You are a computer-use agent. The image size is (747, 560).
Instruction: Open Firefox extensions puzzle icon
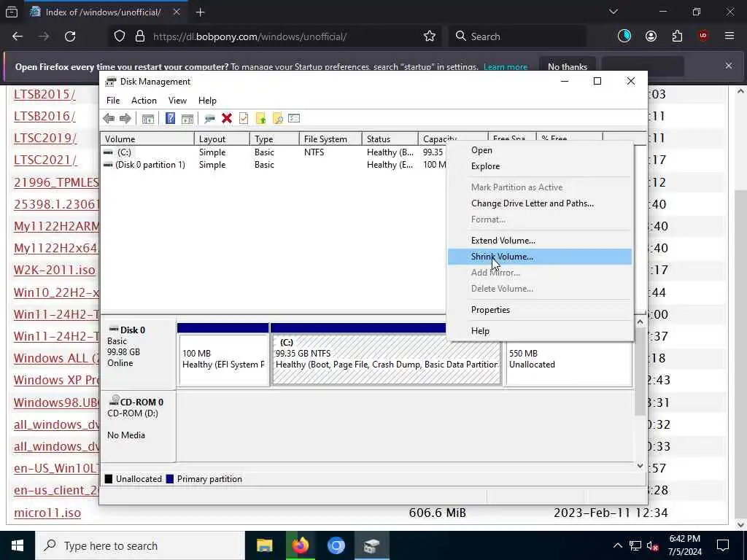pos(677,36)
